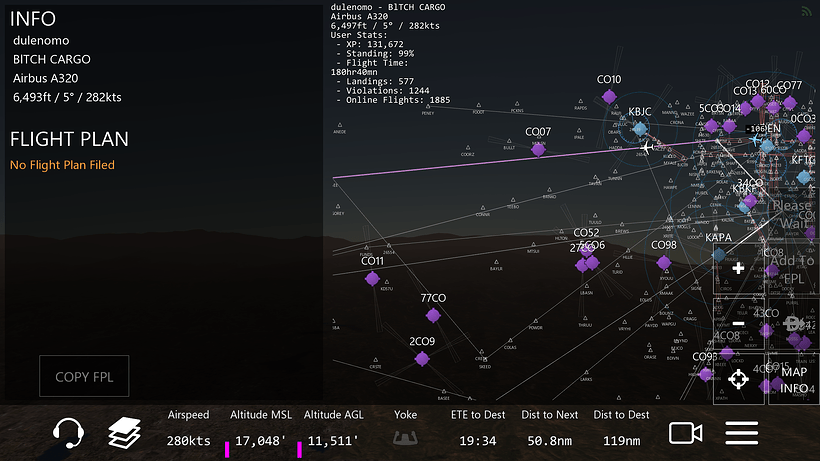The width and height of the screenshot is (820, 461).
Task: Tap the Airspeed 280kts readout
Action: (188, 430)
